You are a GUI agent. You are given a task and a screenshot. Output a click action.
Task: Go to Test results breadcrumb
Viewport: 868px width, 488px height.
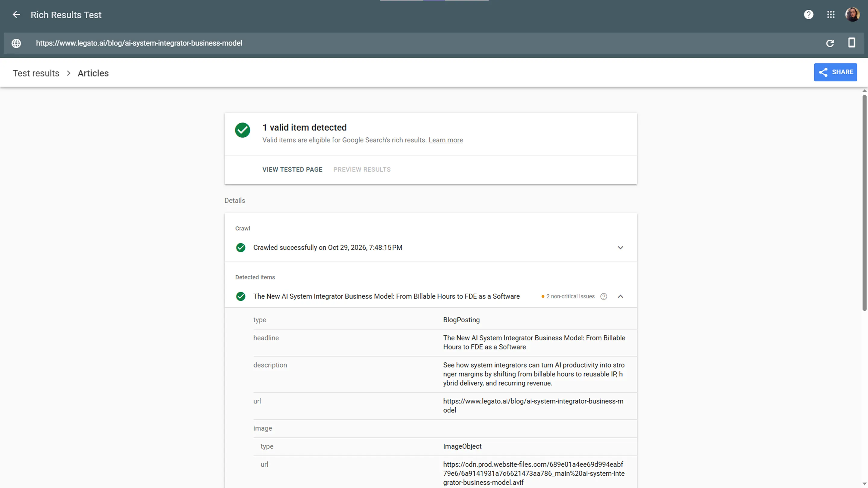(36, 73)
